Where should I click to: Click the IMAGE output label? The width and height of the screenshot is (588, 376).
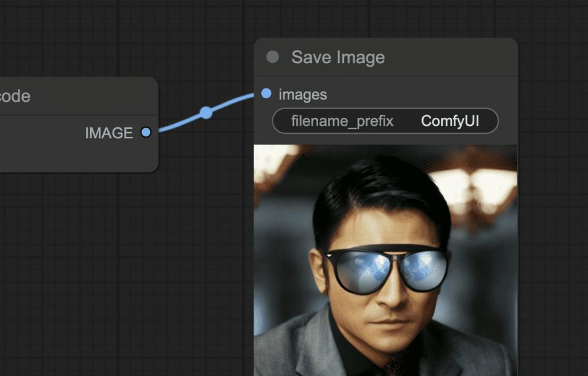[109, 133]
